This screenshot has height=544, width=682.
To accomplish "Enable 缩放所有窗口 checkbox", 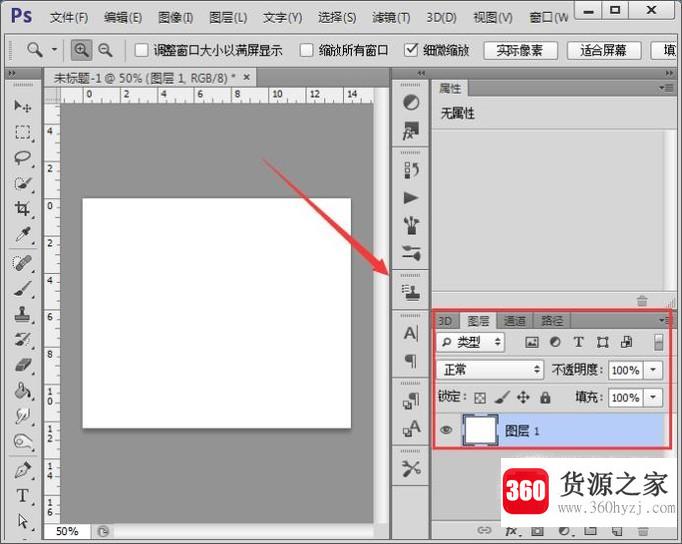I will coord(306,50).
